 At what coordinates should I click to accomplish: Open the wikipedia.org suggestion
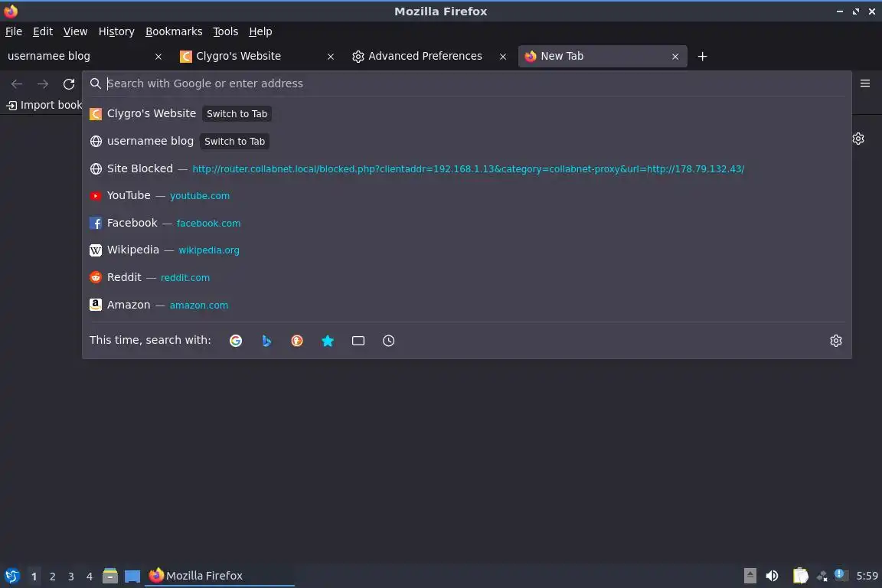click(x=467, y=250)
